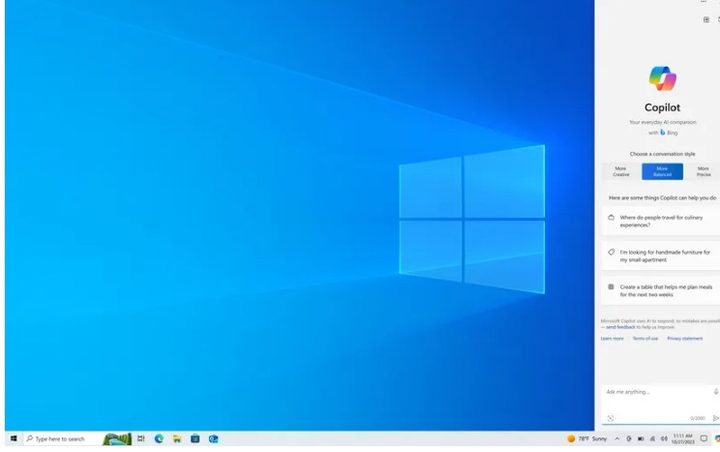Click the microphone icon in Copilot chat box
720x452 pixels.
715,392
